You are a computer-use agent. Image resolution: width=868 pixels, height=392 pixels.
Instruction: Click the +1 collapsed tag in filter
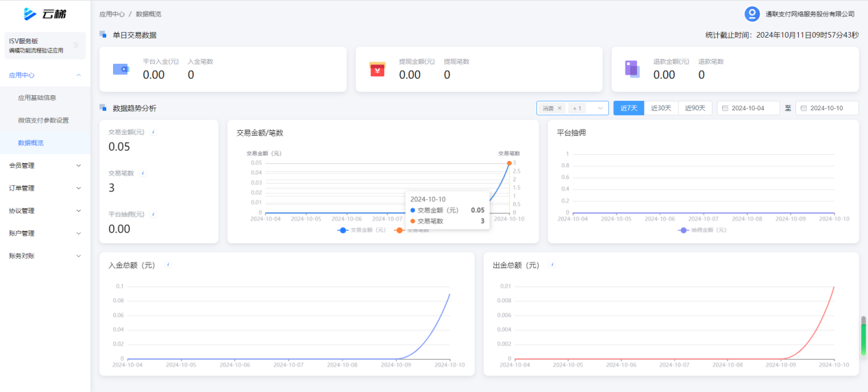577,108
